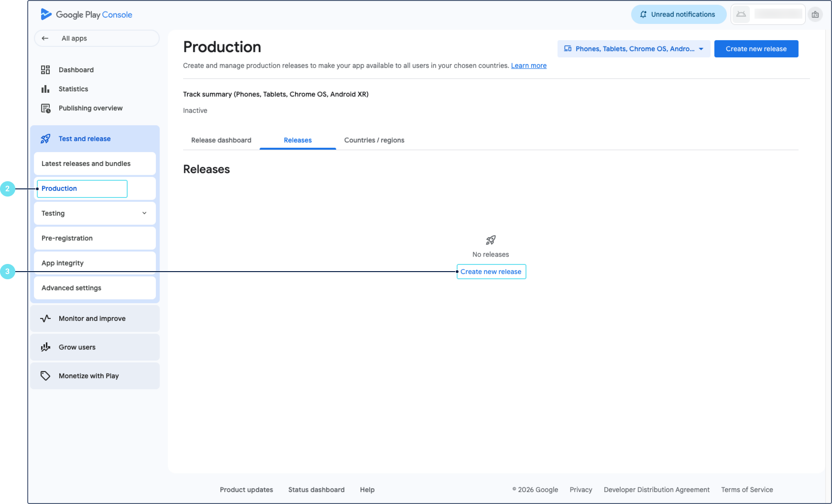View Unread notifications

pos(679,14)
